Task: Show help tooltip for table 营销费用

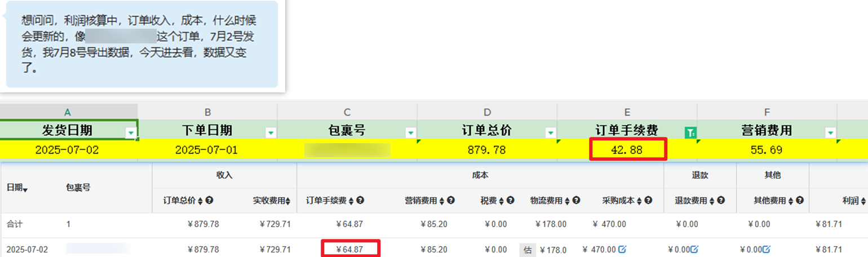Action: click(x=451, y=200)
